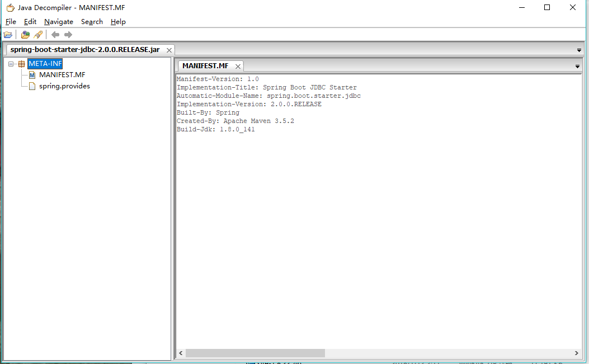Image resolution: width=589 pixels, height=364 pixels.
Task: Click the 'Build-Jdk: 1.8.0_141' line
Action: [x=215, y=130]
